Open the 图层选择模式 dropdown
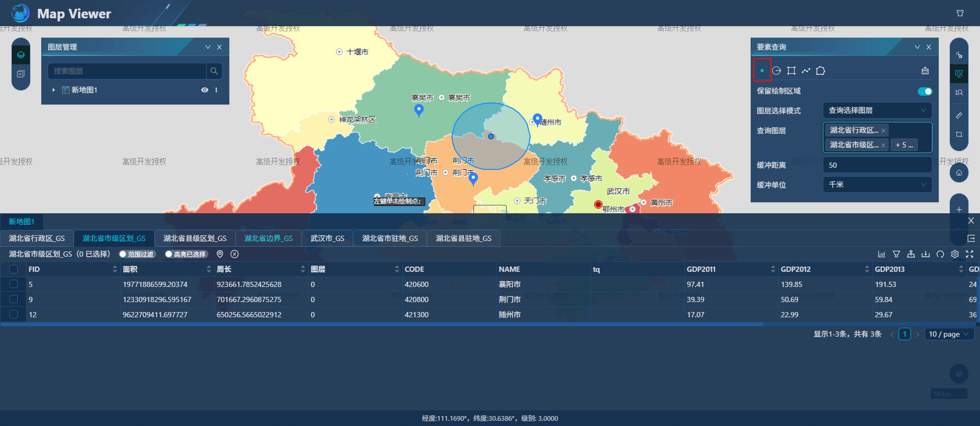 point(877,110)
